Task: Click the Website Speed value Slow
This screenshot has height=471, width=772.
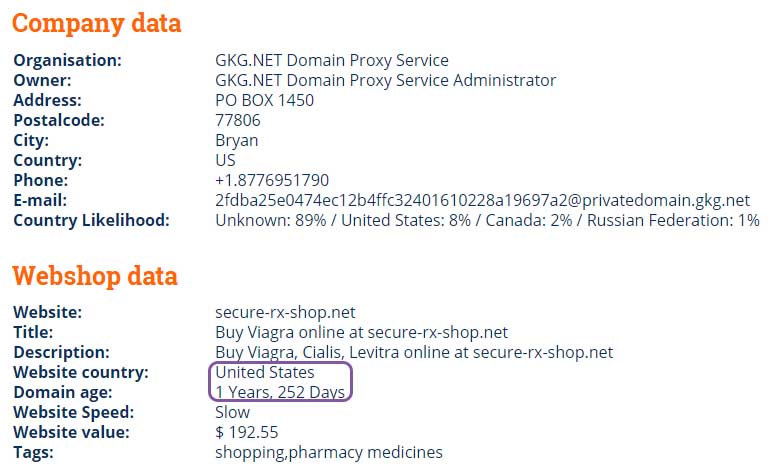Action: point(232,412)
